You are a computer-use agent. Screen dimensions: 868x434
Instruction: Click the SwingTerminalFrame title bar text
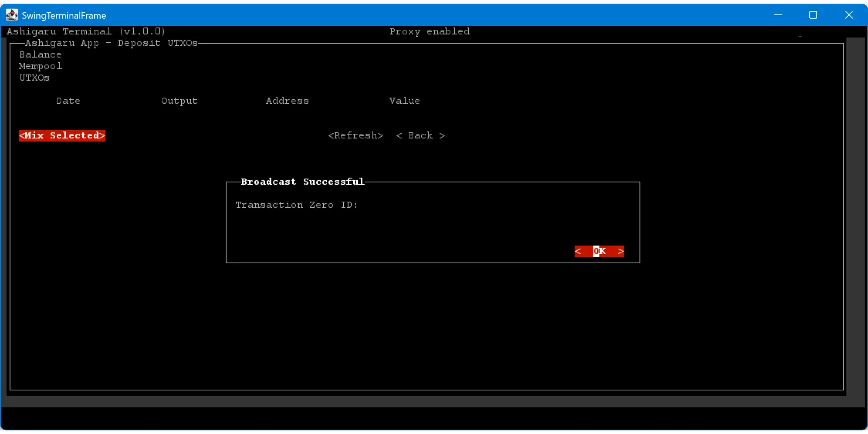click(64, 15)
